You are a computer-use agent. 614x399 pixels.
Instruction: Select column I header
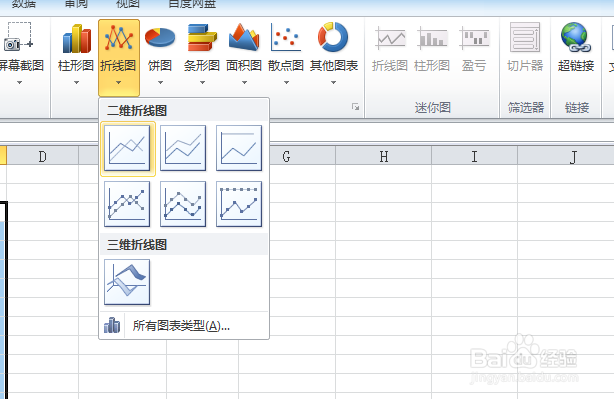(x=474, y=157)
